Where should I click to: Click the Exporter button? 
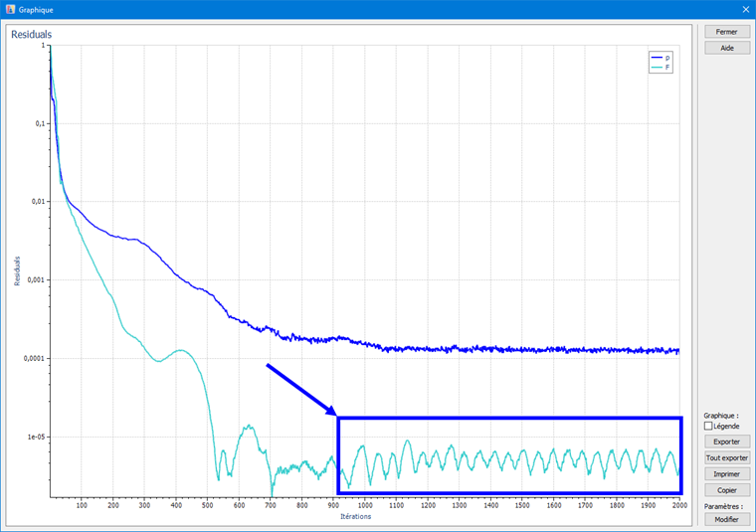[x=726, y=442]
